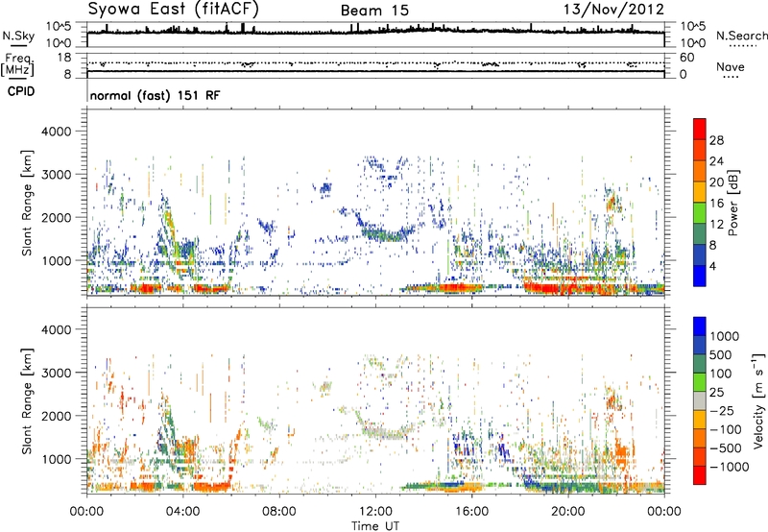Click the '60' Nave axis value
The height and width of the screenshot is (532, 768).
pos(686,58)
